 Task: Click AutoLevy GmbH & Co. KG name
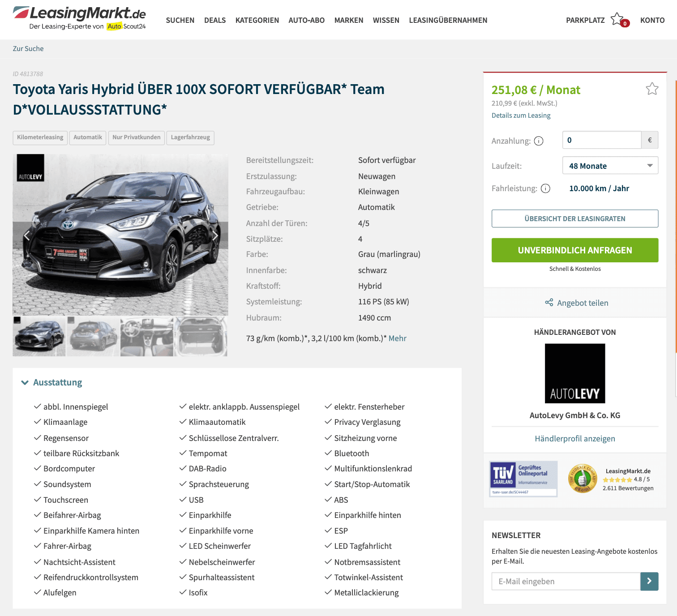(x=575, y=415)
